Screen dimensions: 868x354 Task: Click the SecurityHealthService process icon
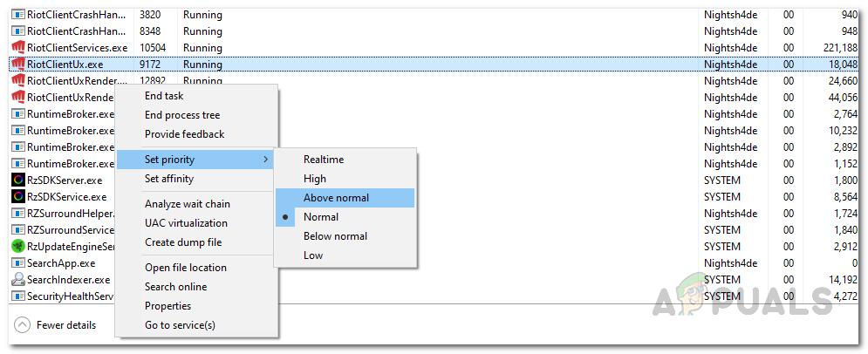(x=17, y=296)
